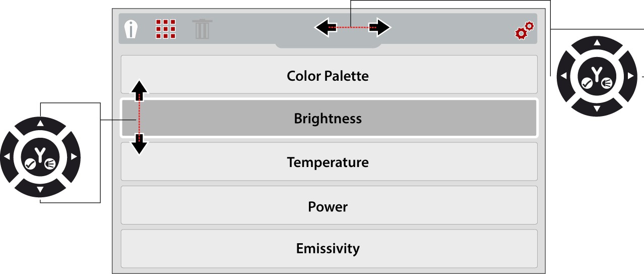This screenshot has height=274, width=644.
Task: Select the highlighted Brightness menu item
Action: click(329, 118)
